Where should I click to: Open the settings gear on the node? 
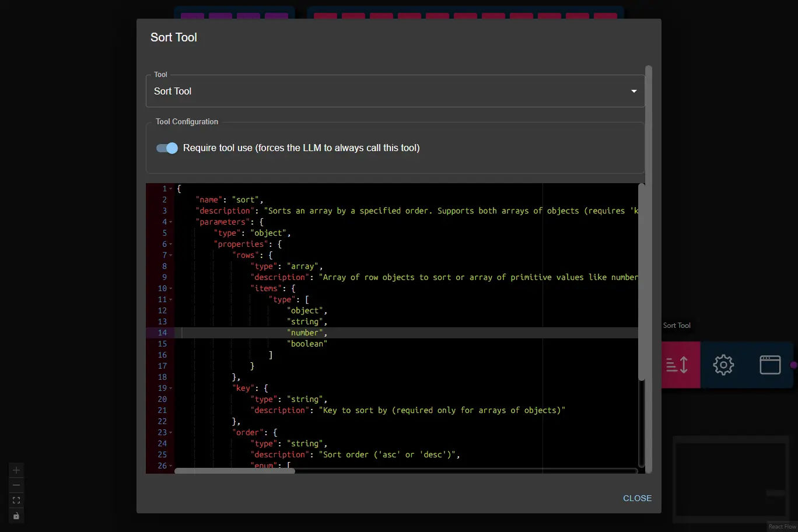coord(723,365)
